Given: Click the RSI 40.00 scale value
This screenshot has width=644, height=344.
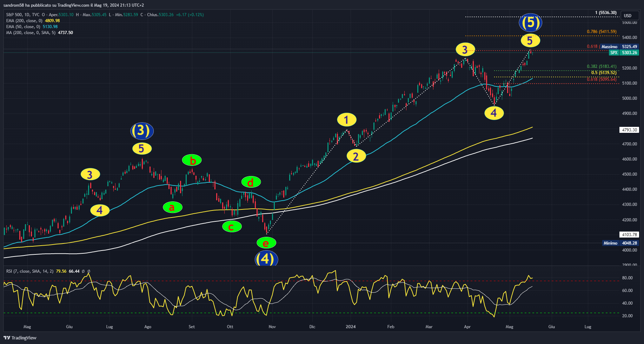Looking at the screenshot, I should (627, 303).
